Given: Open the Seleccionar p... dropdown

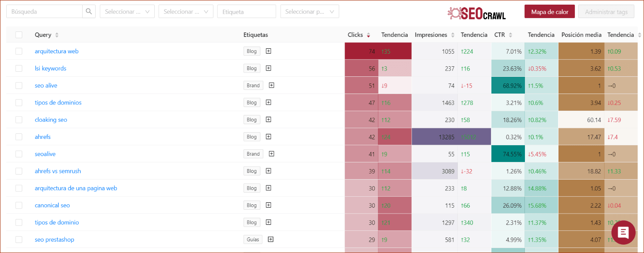Looking at the screenshot, I should (309, 12).
